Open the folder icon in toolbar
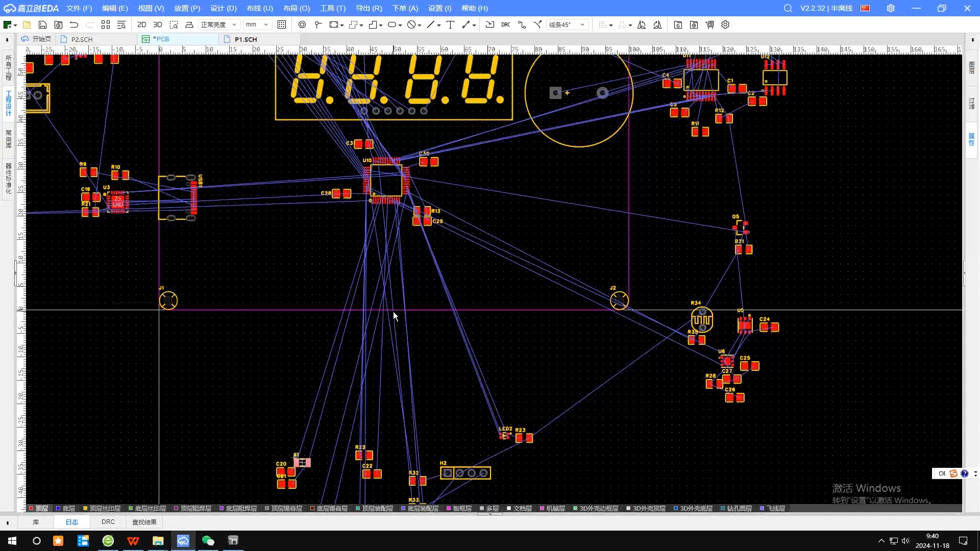The width and height of the screenshot is (980, 551). tap(27, 24)
